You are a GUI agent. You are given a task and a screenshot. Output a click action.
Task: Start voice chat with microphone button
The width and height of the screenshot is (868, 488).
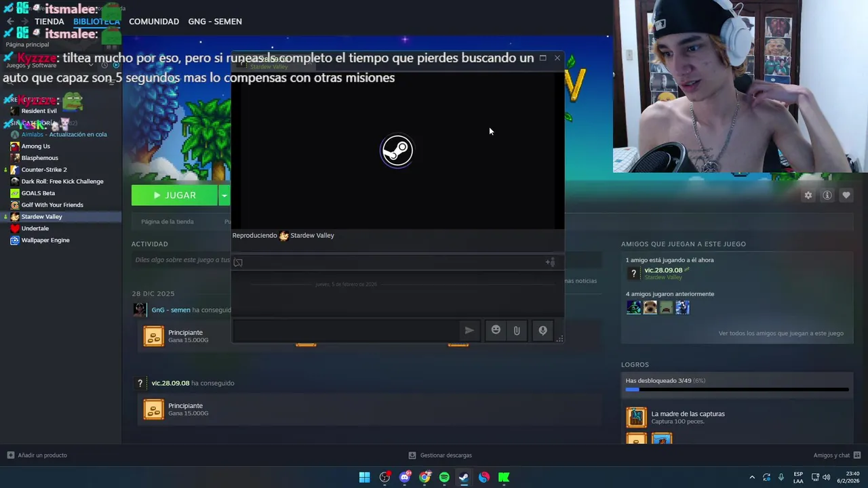(x=542, y=331)
